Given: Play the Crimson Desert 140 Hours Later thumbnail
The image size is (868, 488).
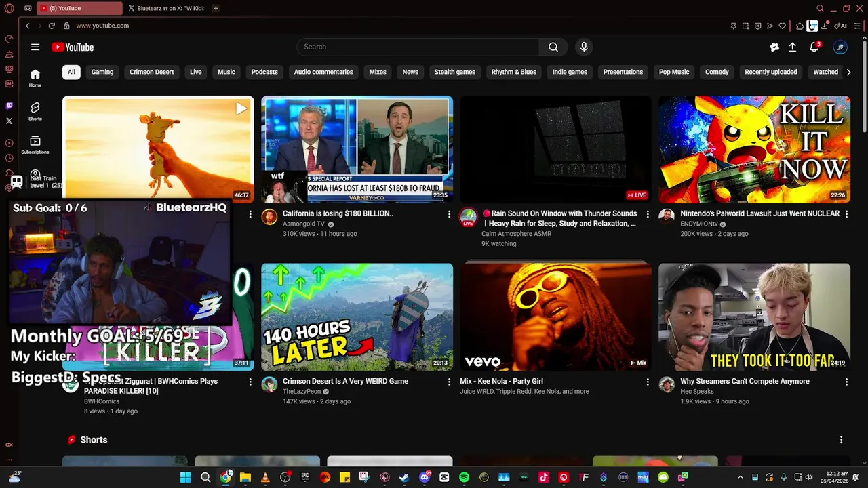Looking at the screenshot, I should pyautogui.click(x=357, y=317).
